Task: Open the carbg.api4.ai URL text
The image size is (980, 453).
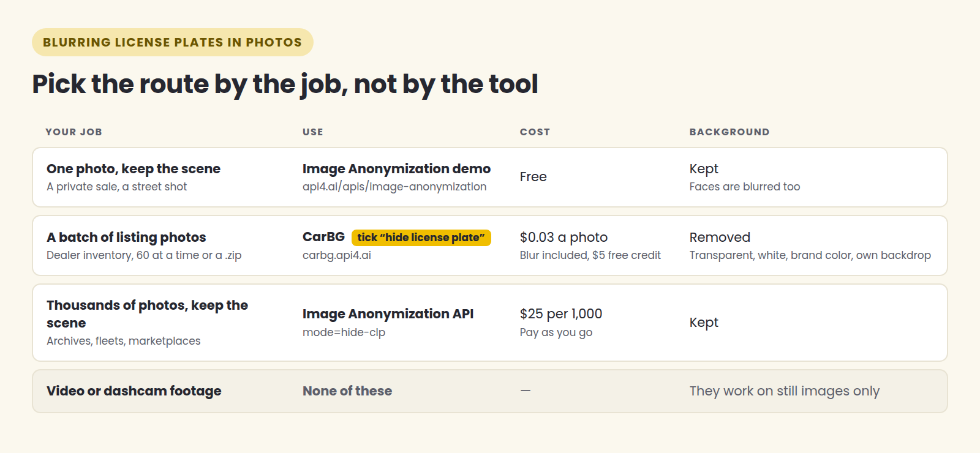Action: [337, 255]
